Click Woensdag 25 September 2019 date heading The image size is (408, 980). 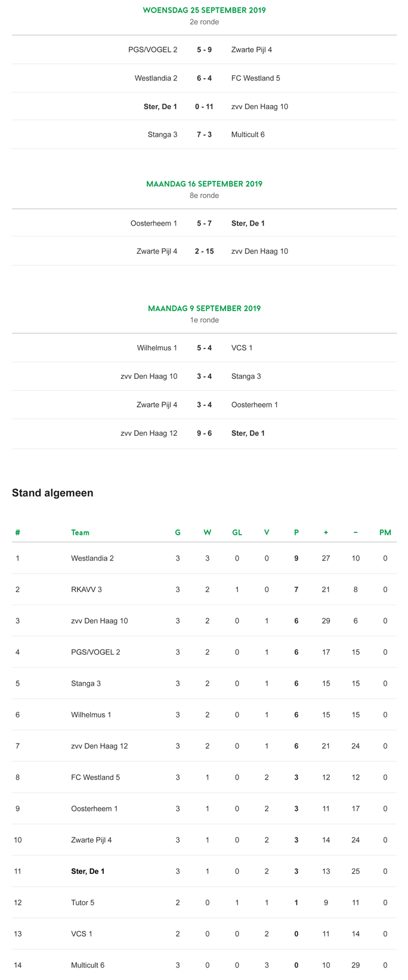click(204, 10)
